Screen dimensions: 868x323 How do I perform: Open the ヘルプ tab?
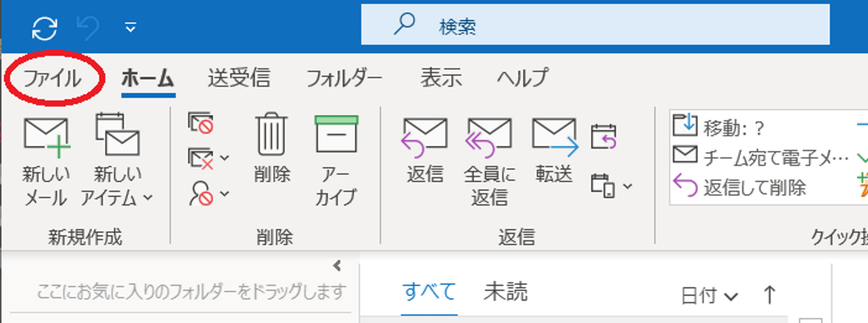click(522, 78)
